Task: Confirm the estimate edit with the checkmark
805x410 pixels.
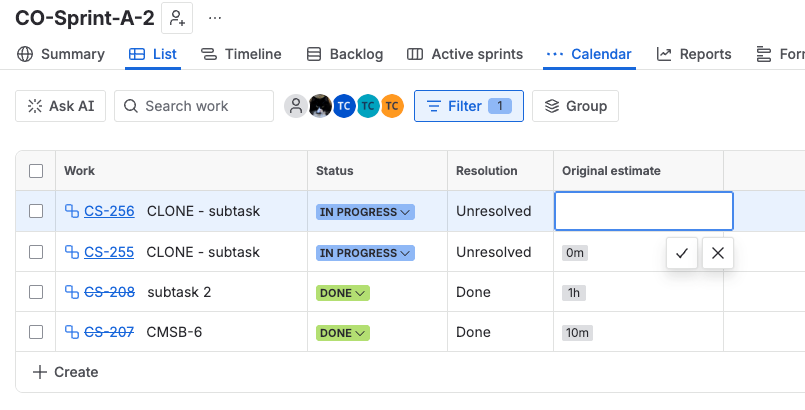Action: point(682,253)
